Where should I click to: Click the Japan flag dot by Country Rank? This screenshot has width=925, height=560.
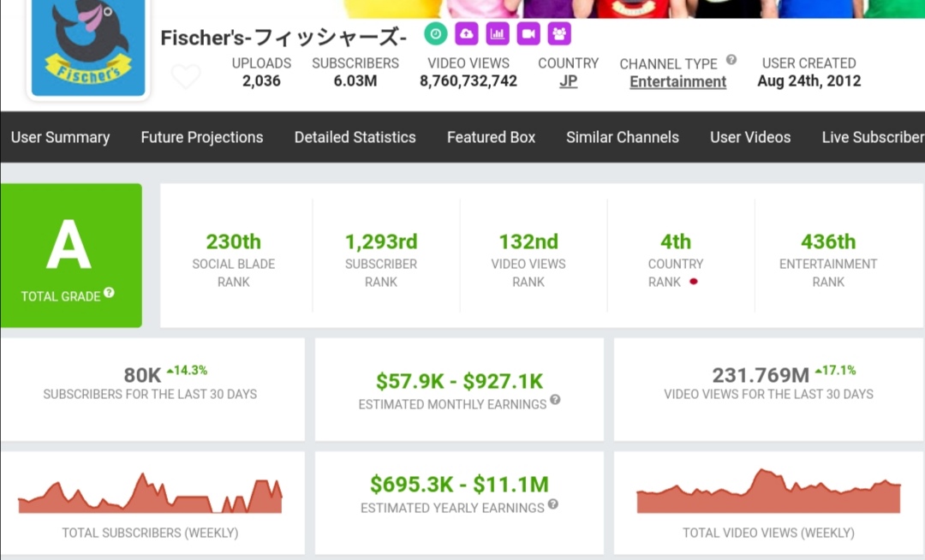tap(694, 282)
